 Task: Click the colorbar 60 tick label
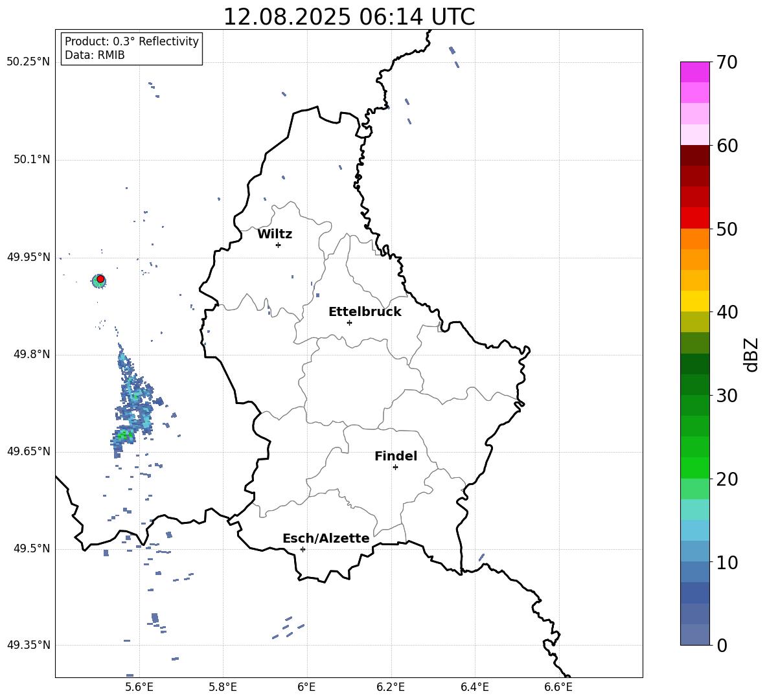tap(727, 146)
